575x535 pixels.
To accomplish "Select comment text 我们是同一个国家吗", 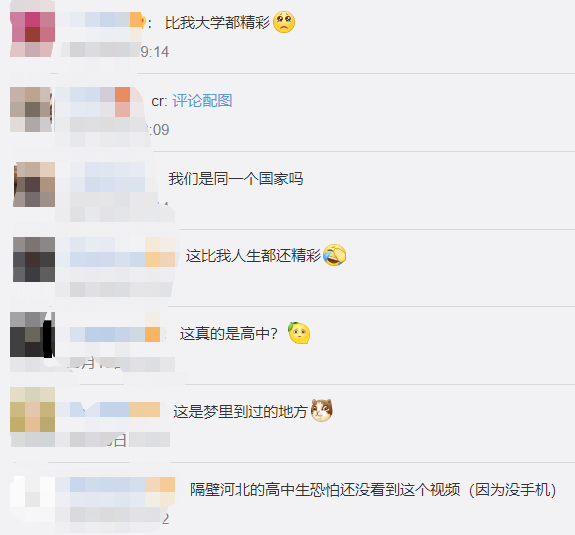I will tap(236, 179).
